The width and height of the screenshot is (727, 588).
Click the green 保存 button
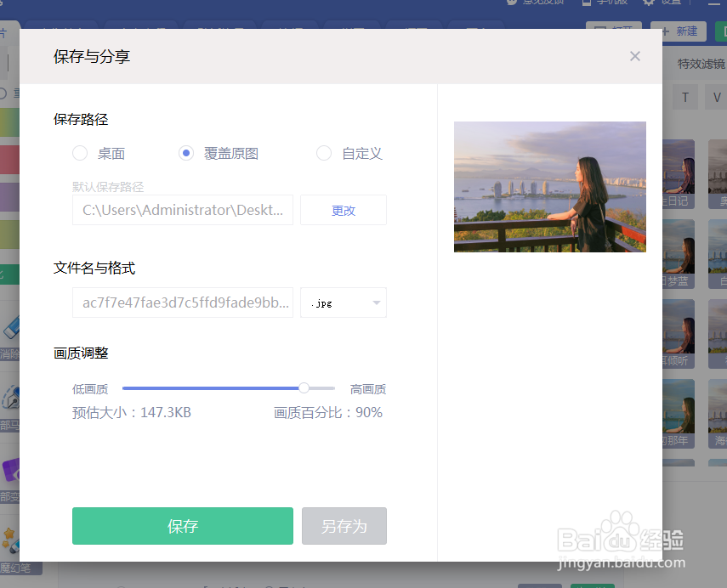tap(183, 526)
